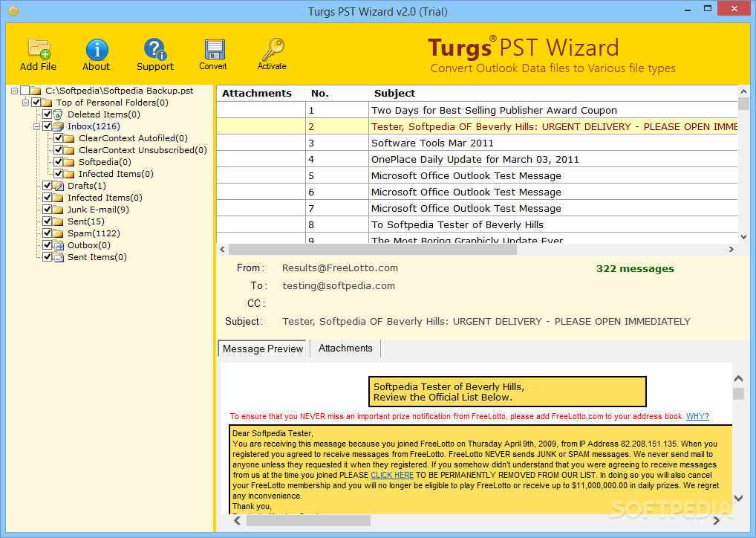Screen dimensions: 756x538
Task: Switch to the Message Preview tab
Action: pyautogui.click(x=263, y=349)
